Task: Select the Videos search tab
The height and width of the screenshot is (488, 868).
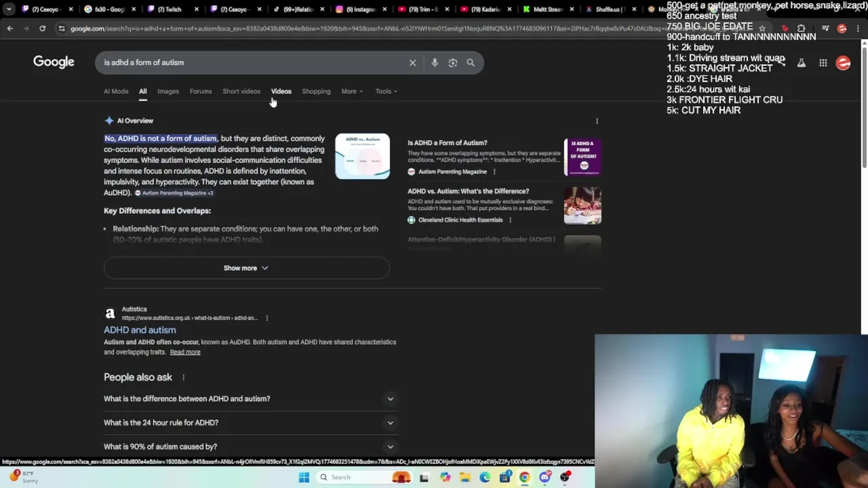Action: click(281, 91)
